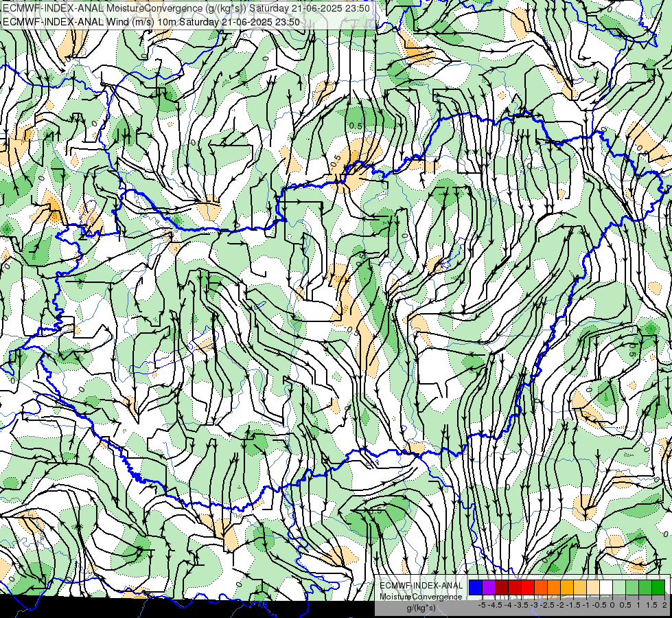Image resolution: width=672 pixels, height=618 pixels.
Task: Select the dark red swatch between -4.5 and -4
Action: (502, 588)
